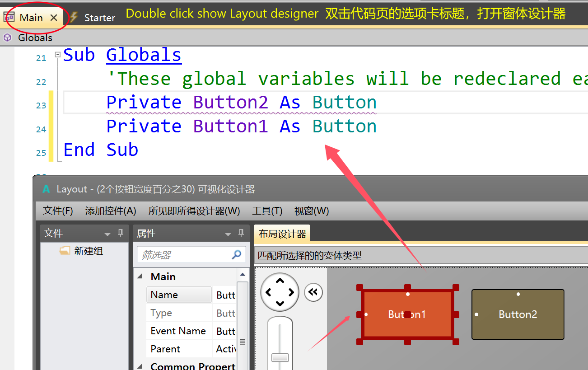Pin the 文件 panel
Viewport: 588px width, 370px height.
click(121, 234)
